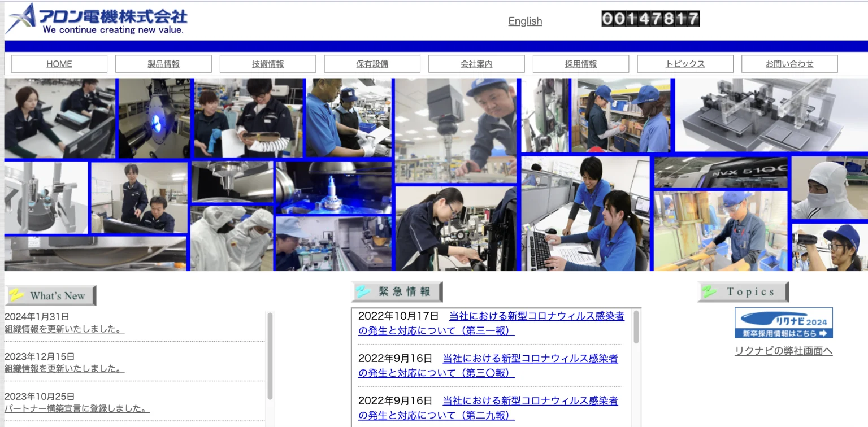Open the 第三一報 coronavirus notice link
This screenshot has height=427, width=868.
(x=491, y=323)
